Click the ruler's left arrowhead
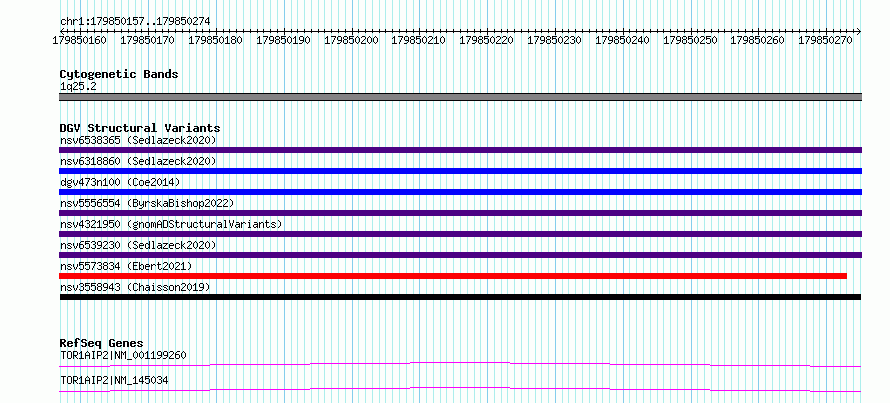This screenshot has width=890, height=403. (61, 31)
